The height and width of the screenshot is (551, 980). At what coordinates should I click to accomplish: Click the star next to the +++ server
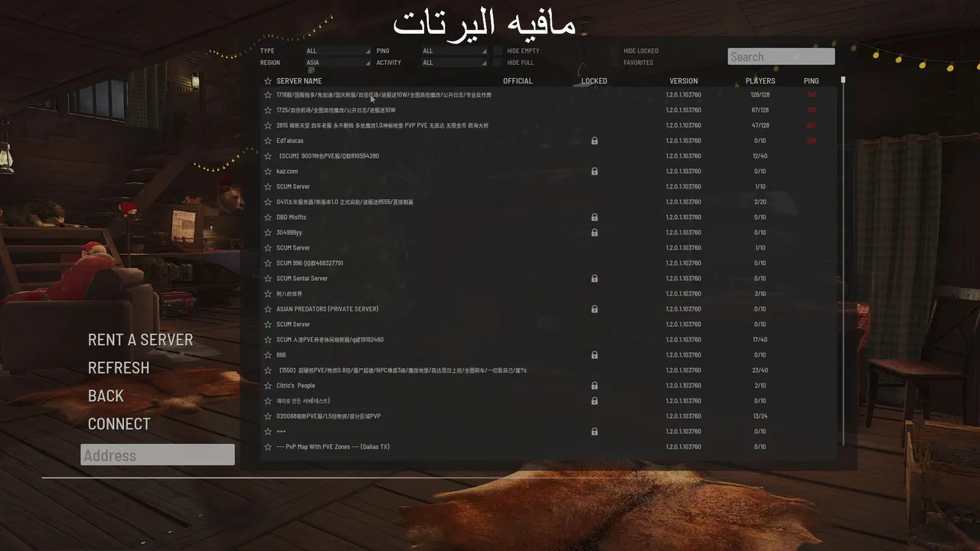(x=268, y=432)
